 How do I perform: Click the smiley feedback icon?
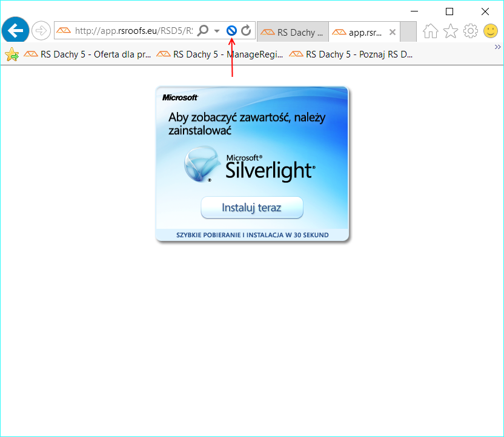point(491,31)
